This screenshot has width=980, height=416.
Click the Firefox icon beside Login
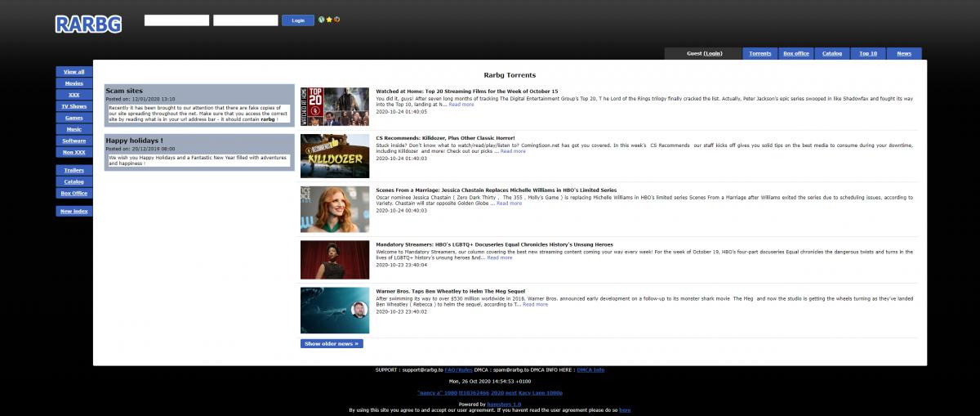[x=336, y=20]
